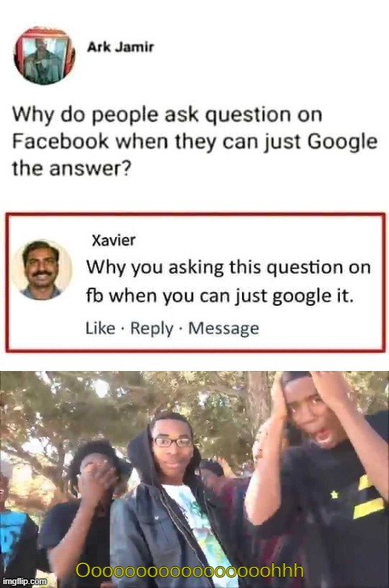
Task: Click the red-bordered comment box
Action: [195, 283]
